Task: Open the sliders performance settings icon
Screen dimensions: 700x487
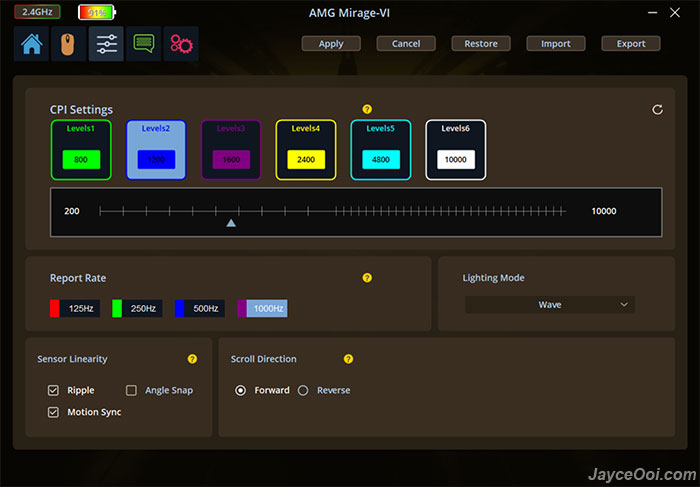Action: coord(106,44)
